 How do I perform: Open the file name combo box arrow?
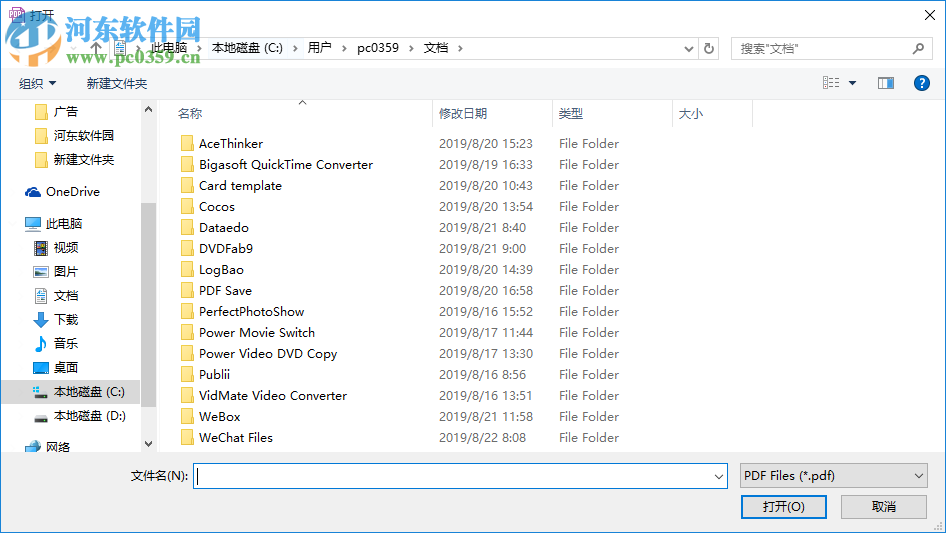tap(719, 476)
